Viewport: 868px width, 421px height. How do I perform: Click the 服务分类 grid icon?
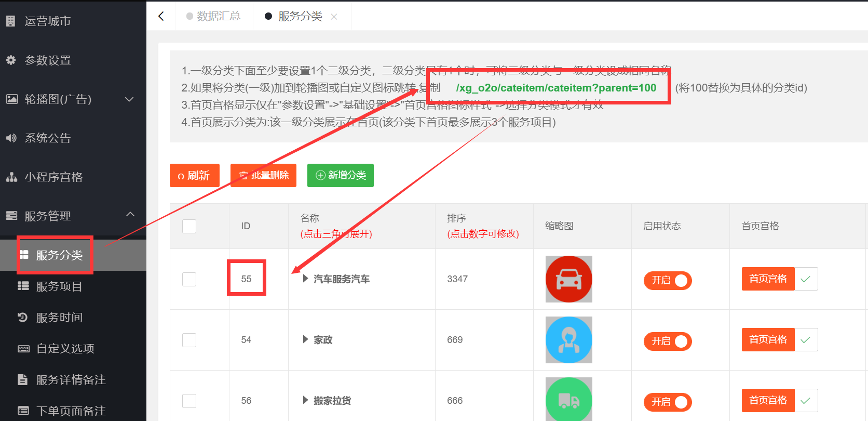tap(24, 255)
